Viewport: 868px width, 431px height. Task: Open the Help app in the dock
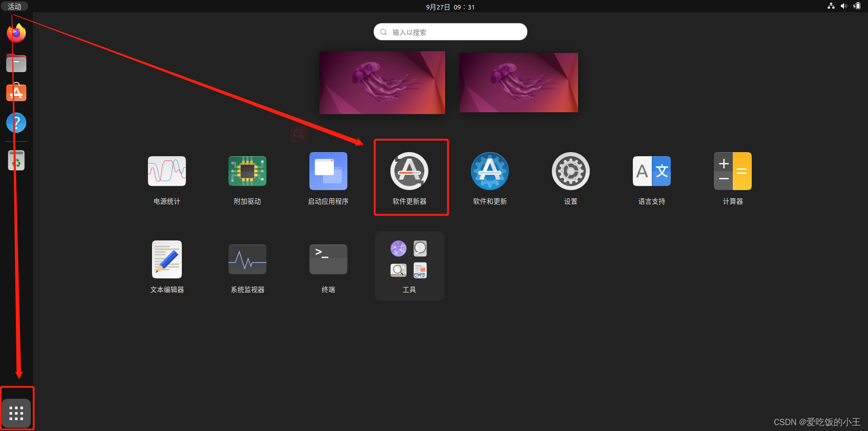click(x=16, y=122)
